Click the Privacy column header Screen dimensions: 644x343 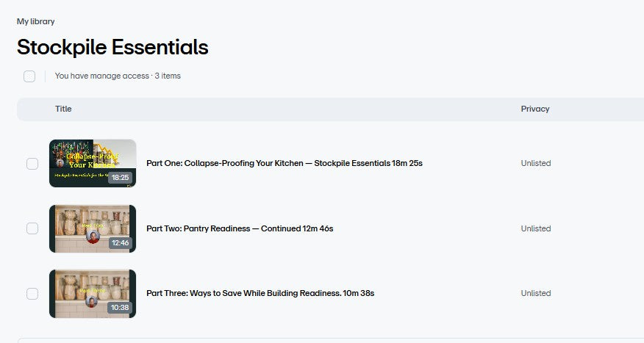[x=534, y=109]
